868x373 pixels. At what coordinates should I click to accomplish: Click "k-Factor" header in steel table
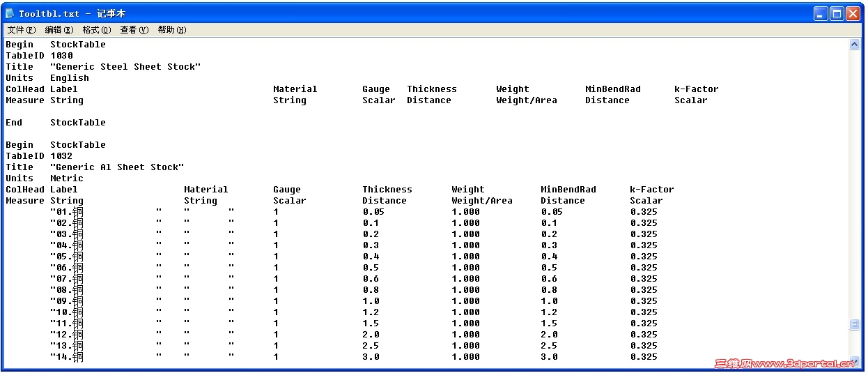pos(697,89)
